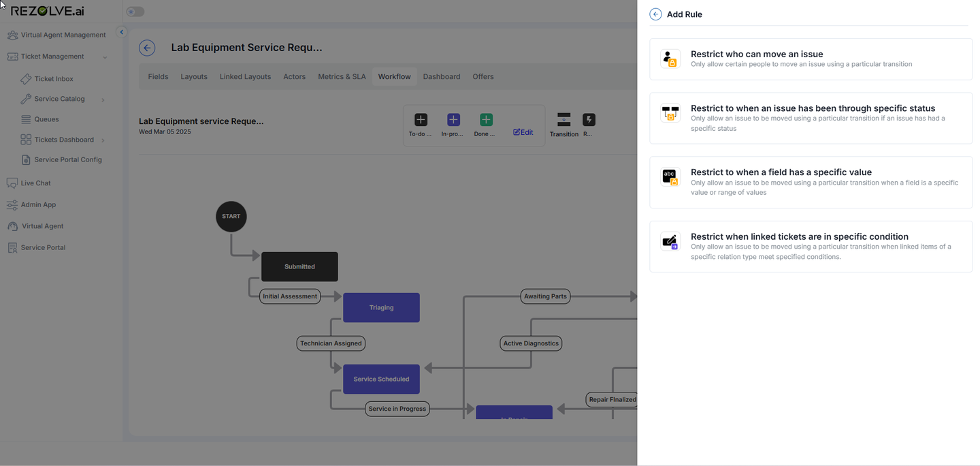
Task: Open the Service Portal Config icon
Action: (26, 159)
